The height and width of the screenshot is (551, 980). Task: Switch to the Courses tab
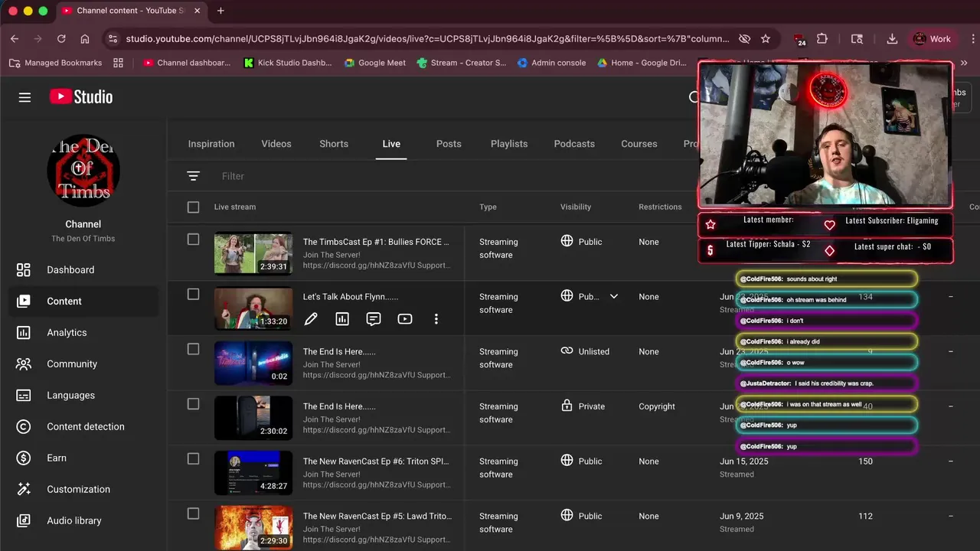639,144
